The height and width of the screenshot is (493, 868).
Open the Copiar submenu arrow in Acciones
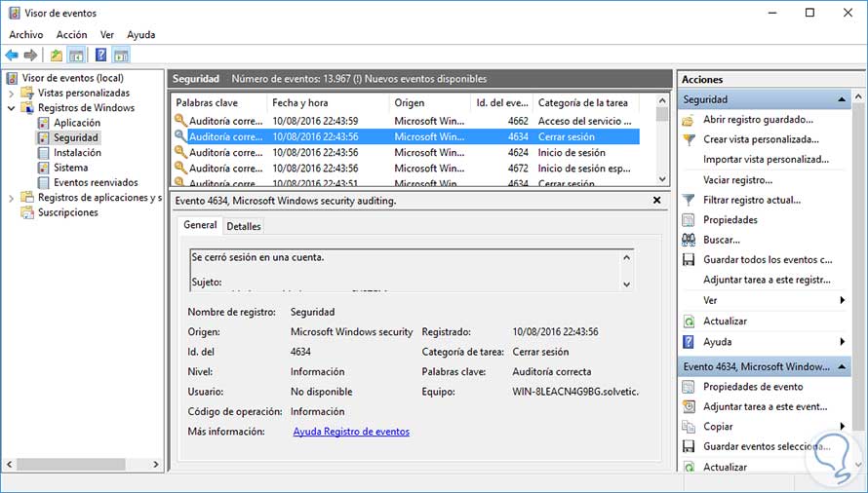click(842, 427)
